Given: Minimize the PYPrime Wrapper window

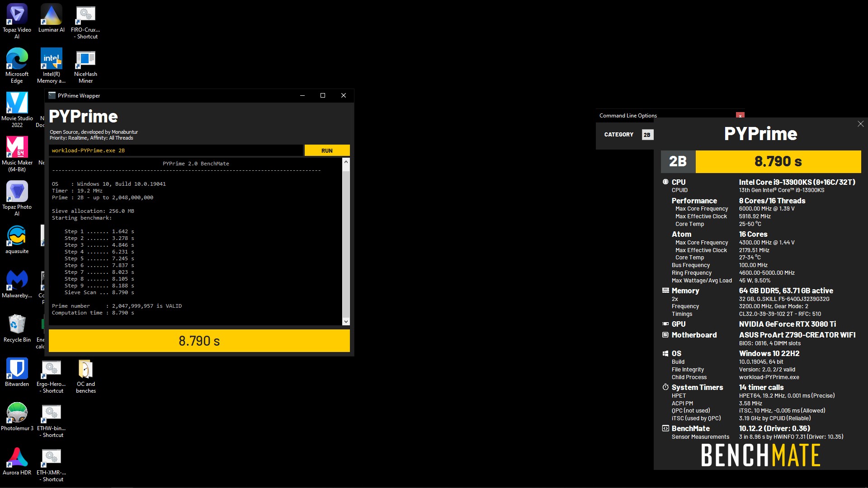Looking at the screenshot, I should (x=302, y=95).
